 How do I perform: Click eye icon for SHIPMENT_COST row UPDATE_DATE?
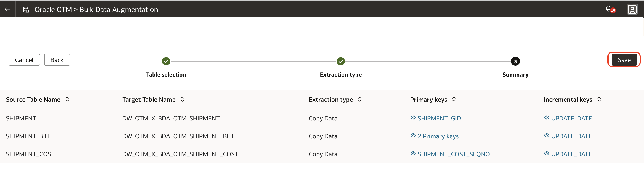(546, 153)
